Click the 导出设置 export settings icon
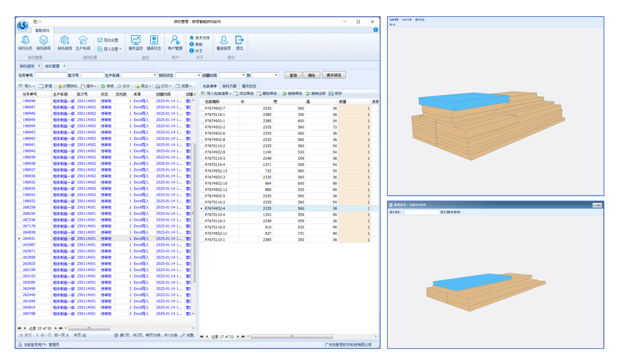619x364 pixels. click(100, 40)
